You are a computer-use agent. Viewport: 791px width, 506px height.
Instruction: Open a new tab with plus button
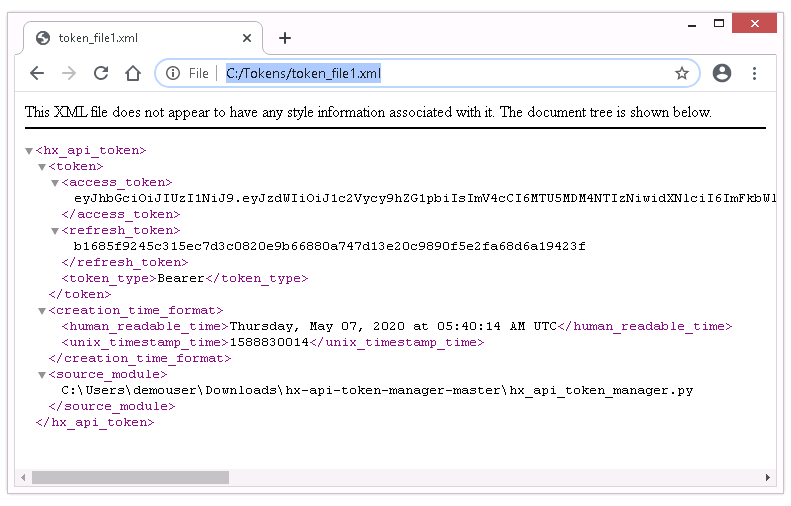pos(285,38)
